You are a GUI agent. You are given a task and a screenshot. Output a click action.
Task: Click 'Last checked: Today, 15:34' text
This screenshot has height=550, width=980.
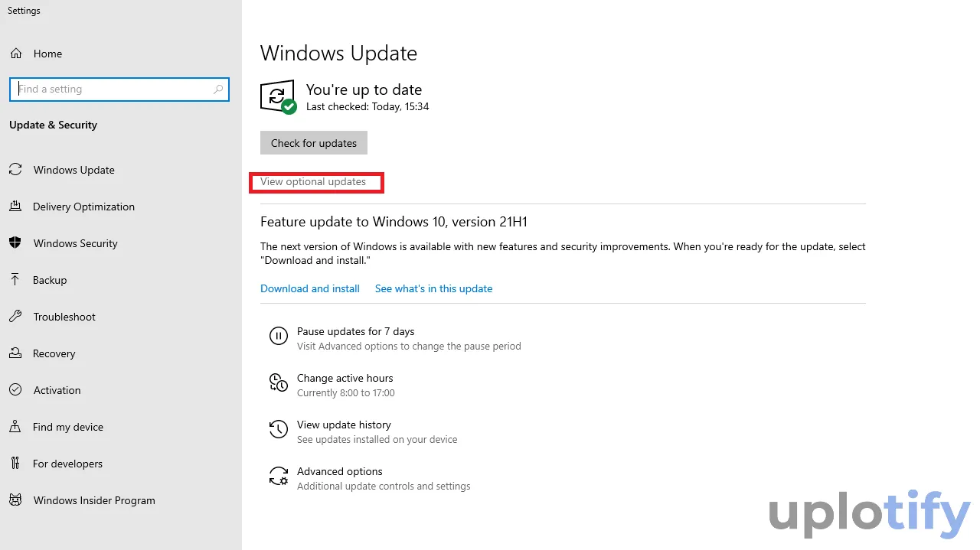(x=367, y=107)
